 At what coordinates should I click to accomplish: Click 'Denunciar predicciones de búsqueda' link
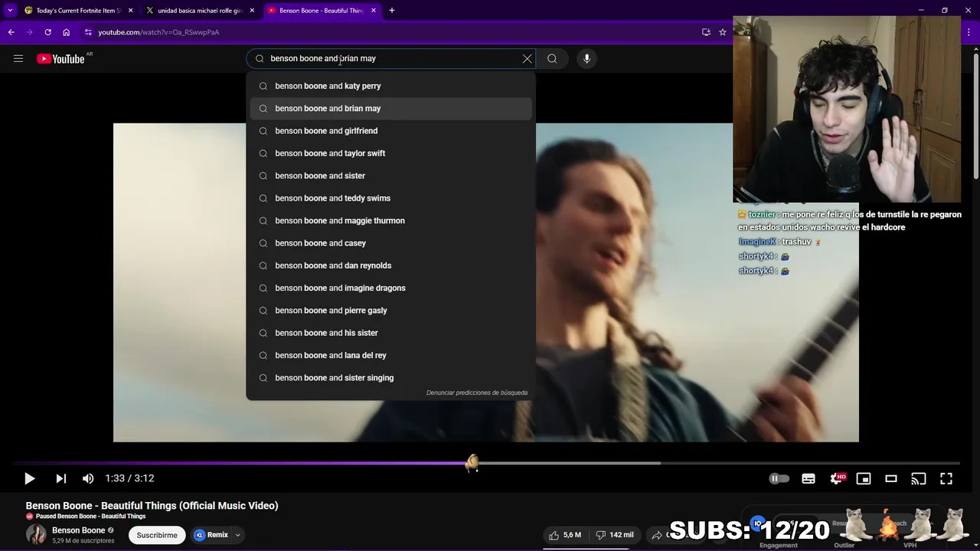pyautogui.click(x=476, y=393)
